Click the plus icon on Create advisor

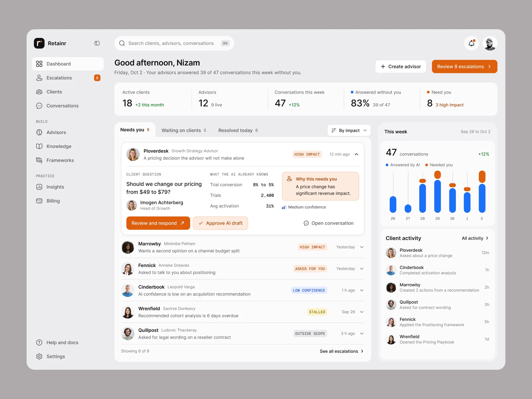[x=383, y=67]
